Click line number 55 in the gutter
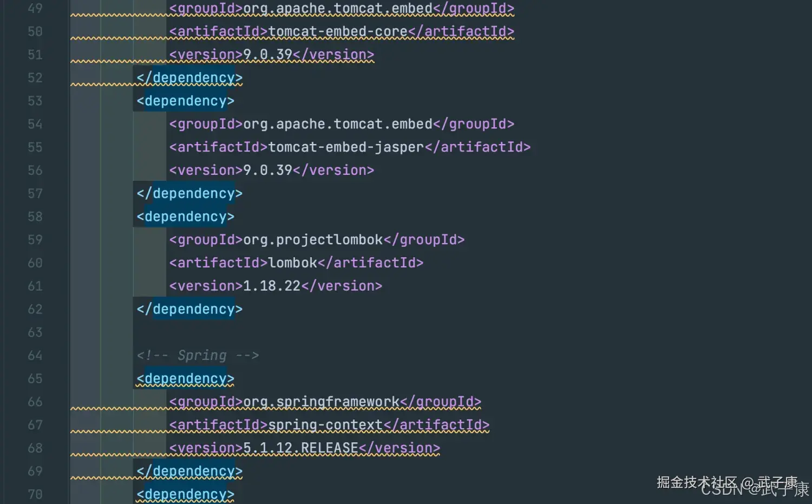 [35, 147]
